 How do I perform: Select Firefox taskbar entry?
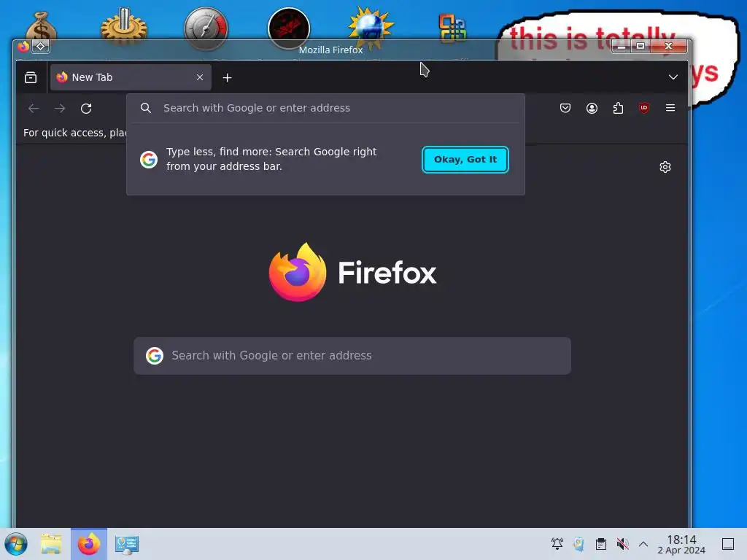click(x=89, y=544)
